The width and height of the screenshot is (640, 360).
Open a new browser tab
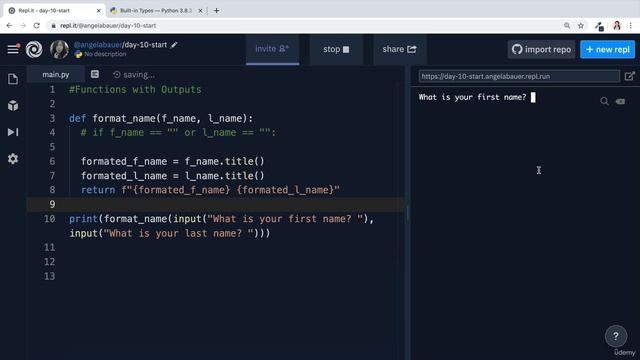(x=216, y=11)
